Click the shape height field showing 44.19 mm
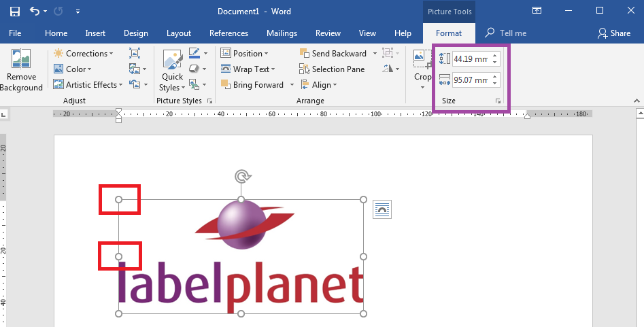 click(471, 59)
